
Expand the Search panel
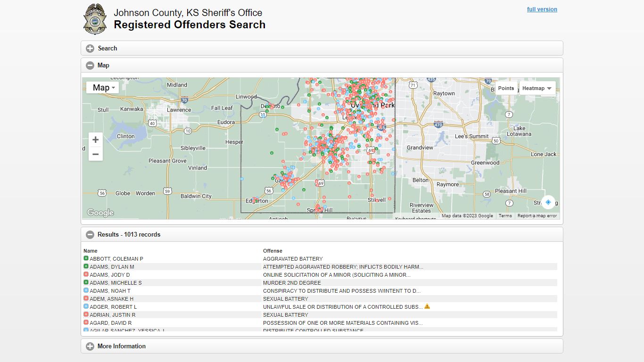click(322, 48)
